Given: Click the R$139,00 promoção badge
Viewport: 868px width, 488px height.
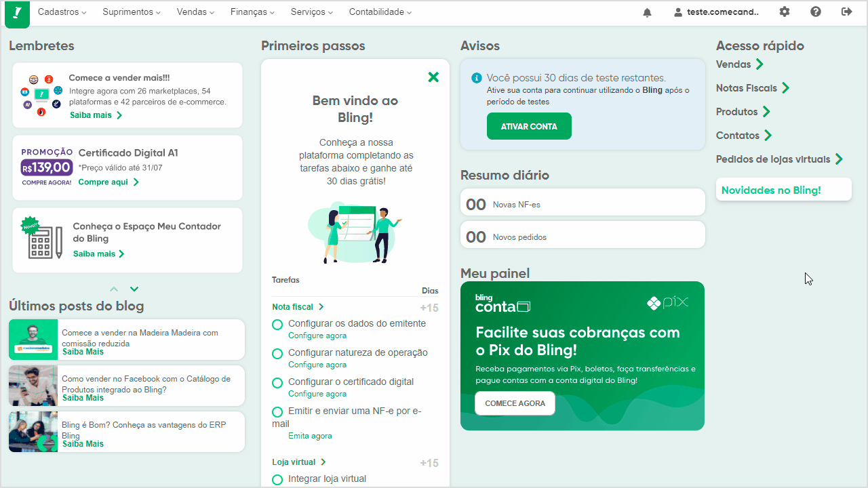Looking at the screenshot, I should pos(46,167).
